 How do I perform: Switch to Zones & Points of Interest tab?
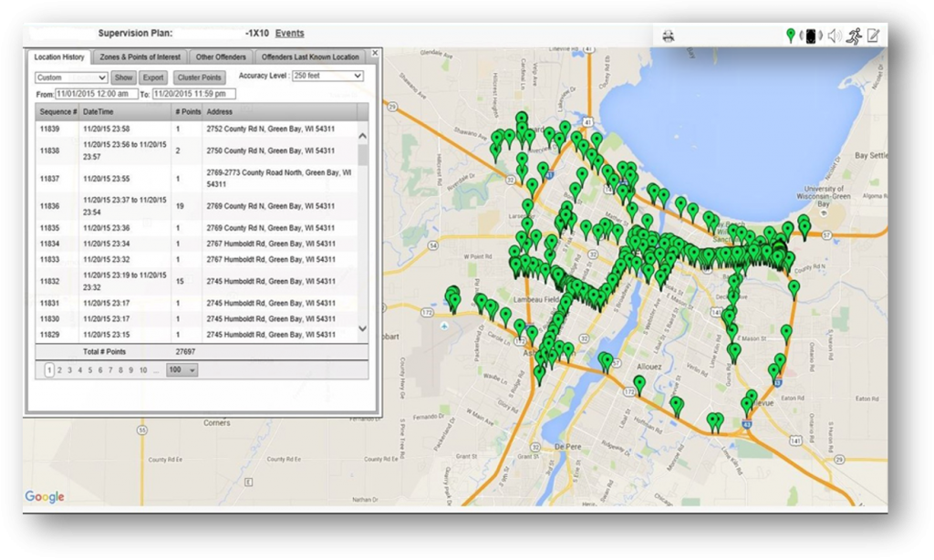pos(141,57)
